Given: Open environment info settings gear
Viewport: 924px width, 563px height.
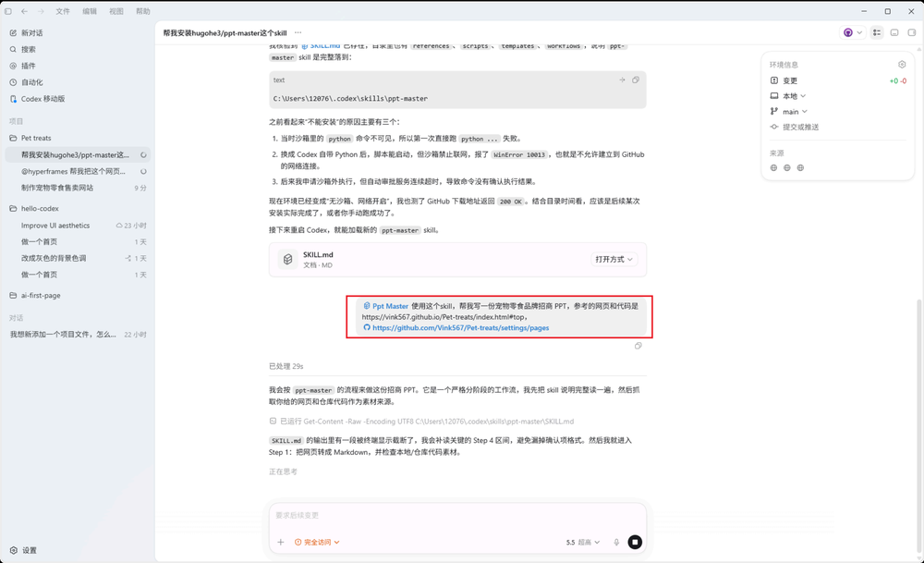Looking at the screenshot, I should point(902,65).
